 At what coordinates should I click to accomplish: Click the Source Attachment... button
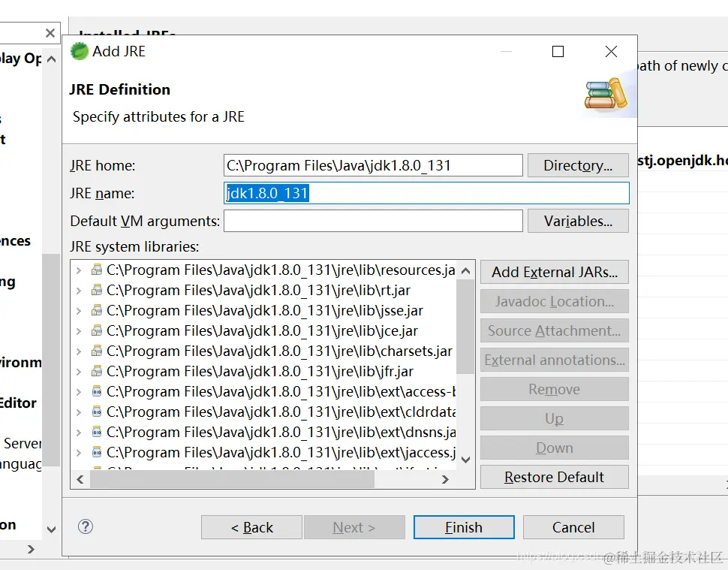555,330
